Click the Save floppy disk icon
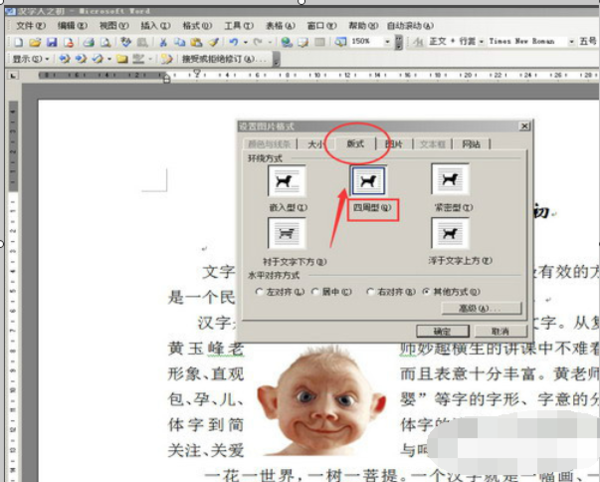Image resolution: width=600 pixels, height=482 pixels. 52,42
